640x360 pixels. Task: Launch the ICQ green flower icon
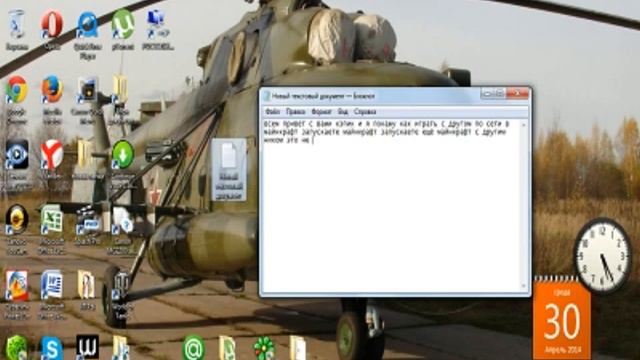(264, 348)
